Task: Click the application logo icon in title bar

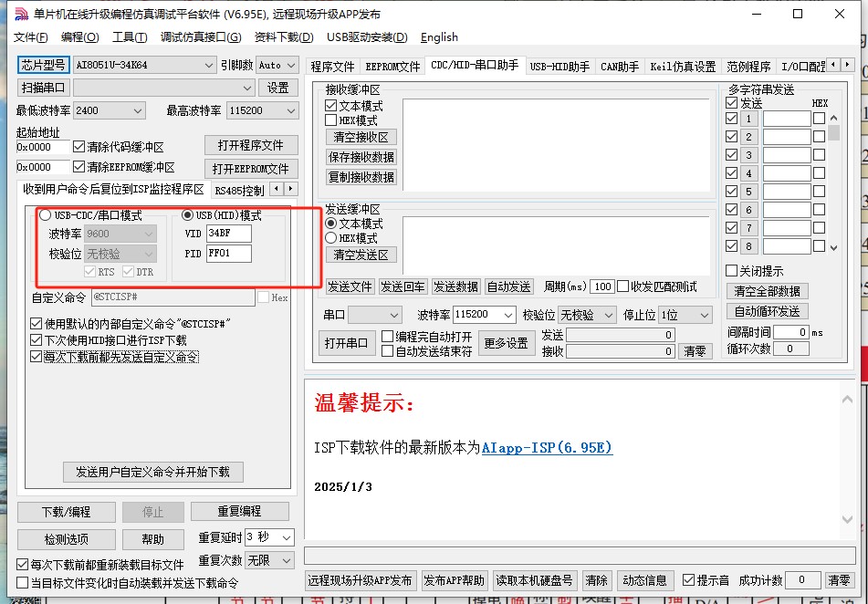Action: tap(20, 14)
